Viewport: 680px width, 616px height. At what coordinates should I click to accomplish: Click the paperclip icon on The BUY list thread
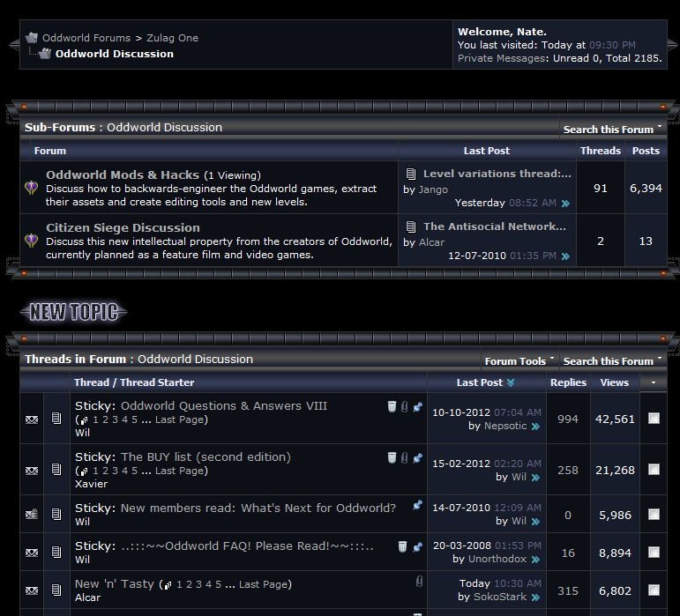coord(405,457)
